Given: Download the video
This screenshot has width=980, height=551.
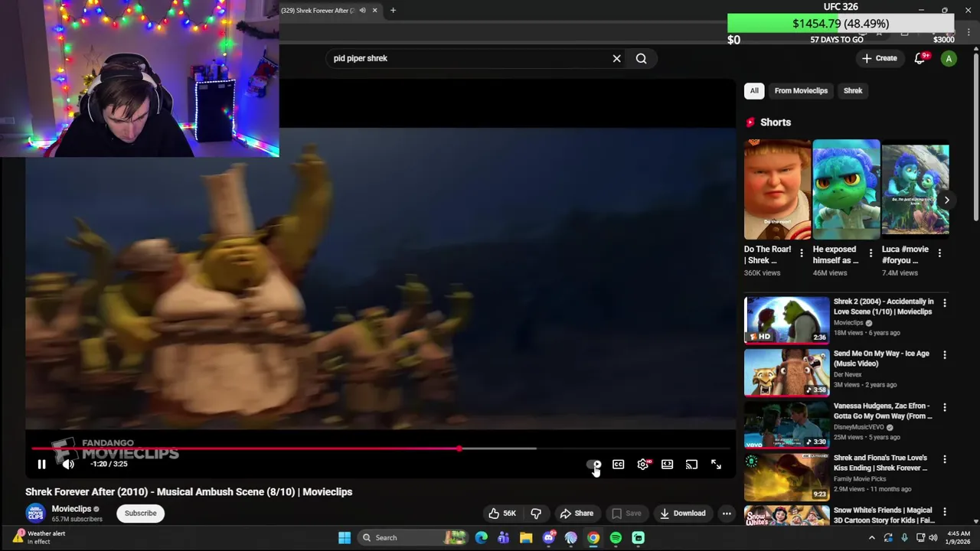Looking at the screenshot, I should click(682, 514).
